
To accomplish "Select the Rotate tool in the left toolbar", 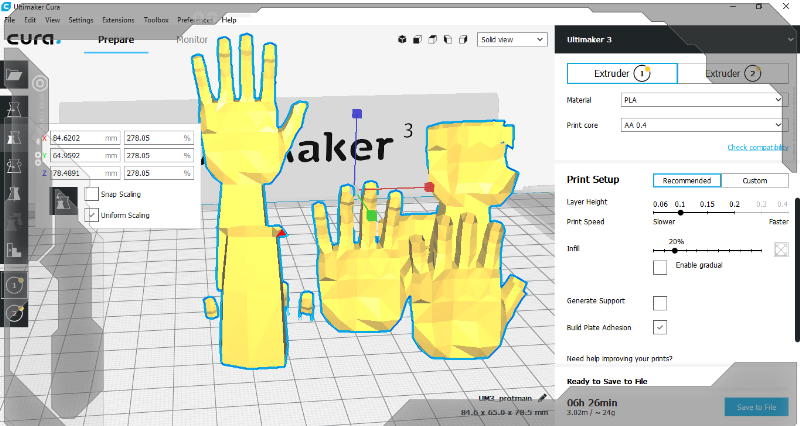I will tap(14, 166).
